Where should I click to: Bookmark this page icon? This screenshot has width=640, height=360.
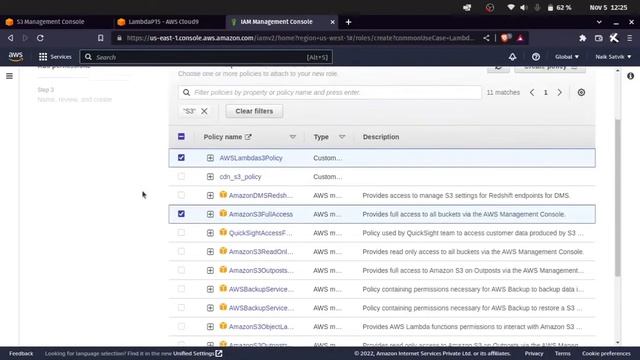(x=100, y=38)
